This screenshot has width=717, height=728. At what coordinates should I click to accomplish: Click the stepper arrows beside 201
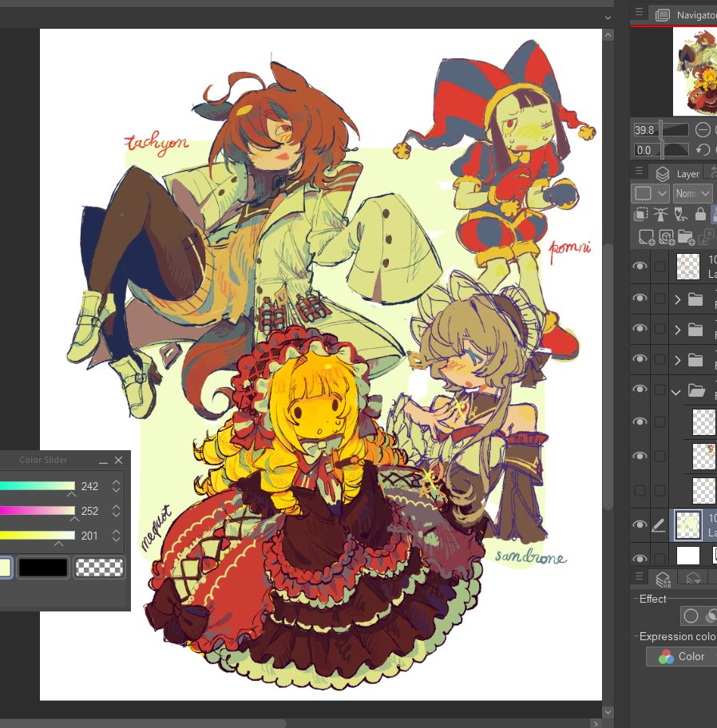pos(116,536)
